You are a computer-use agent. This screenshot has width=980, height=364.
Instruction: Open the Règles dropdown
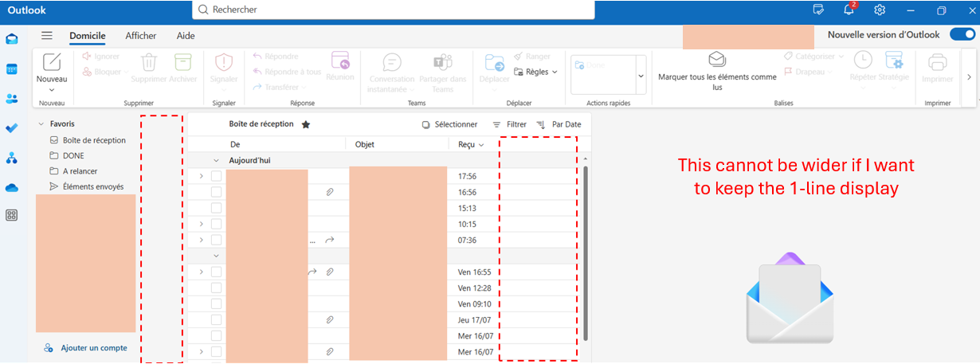pyautogui.click(x=535, y=72)
